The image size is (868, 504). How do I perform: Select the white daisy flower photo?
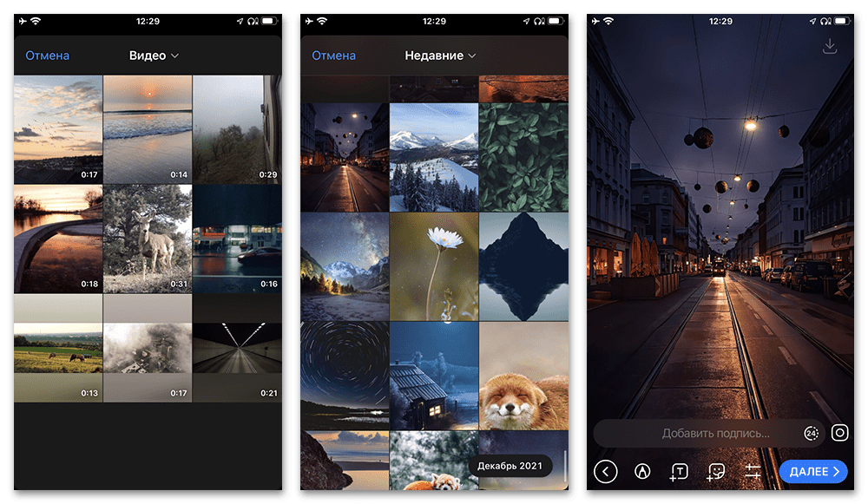434,266
